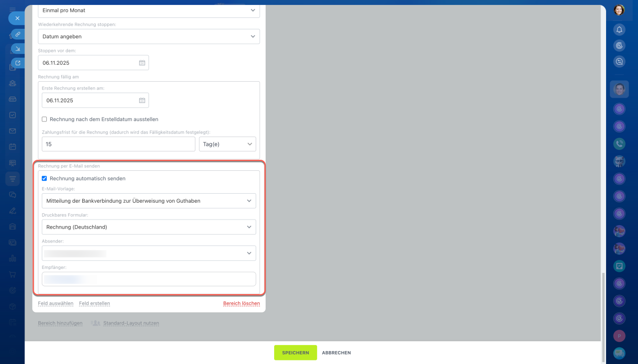Click "Standard-Layout nutzen"

click(131, 323)
